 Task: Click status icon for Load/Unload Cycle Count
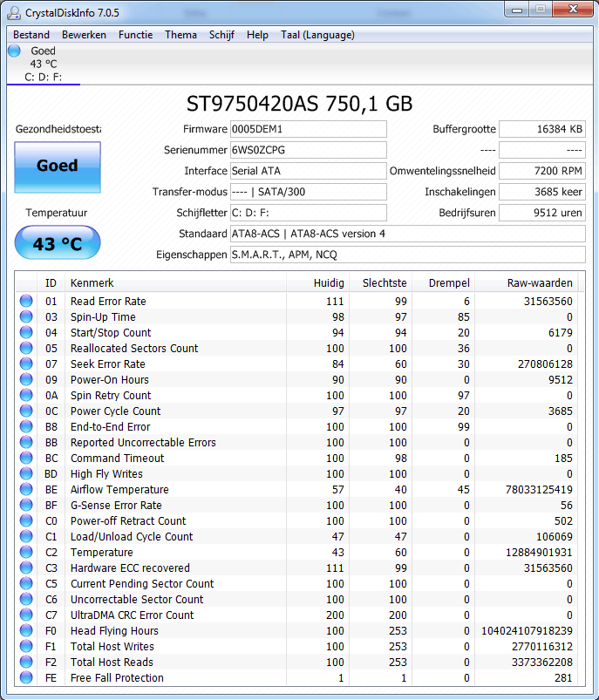[x=26, y=536]
